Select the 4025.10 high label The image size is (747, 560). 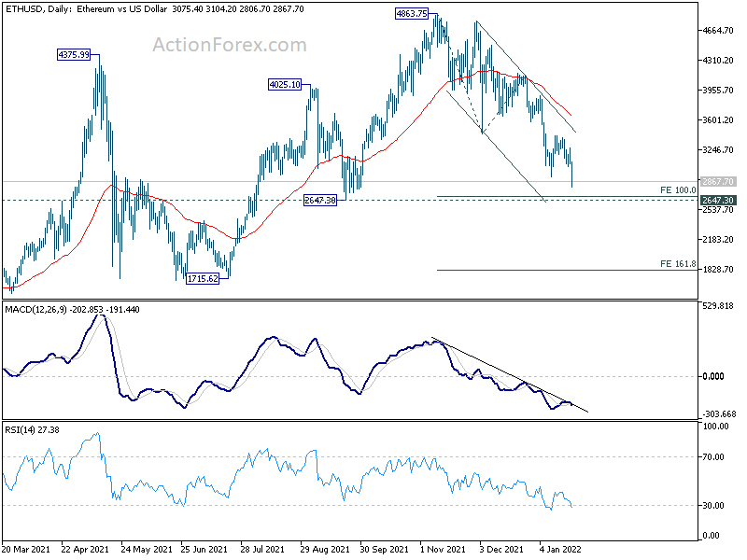(285, 85)
